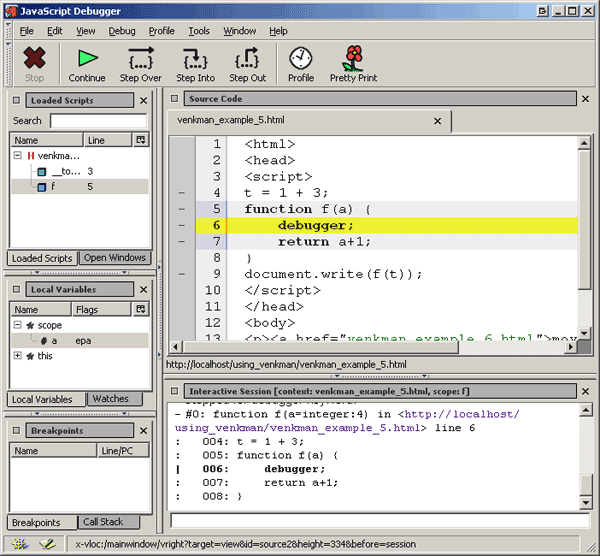Click the Flags column header
Viewport: 600px width, 556px height.
click(101, 309)
